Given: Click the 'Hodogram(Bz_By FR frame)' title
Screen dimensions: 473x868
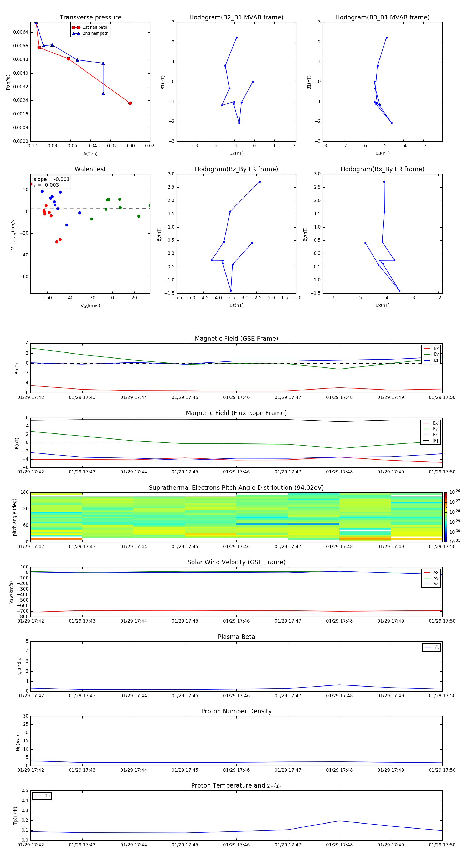Looking at the screenshot, I should coord(236,169).
